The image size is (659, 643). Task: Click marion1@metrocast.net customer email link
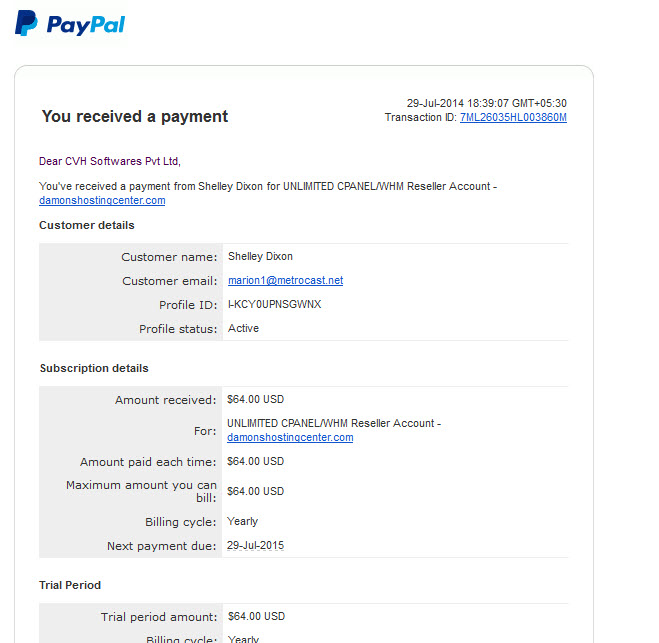285,280
